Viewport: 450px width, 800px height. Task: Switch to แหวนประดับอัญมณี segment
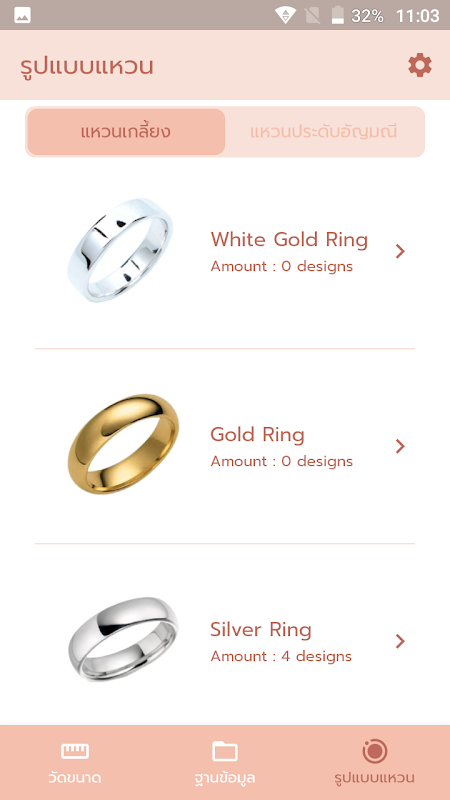point(324,132)
